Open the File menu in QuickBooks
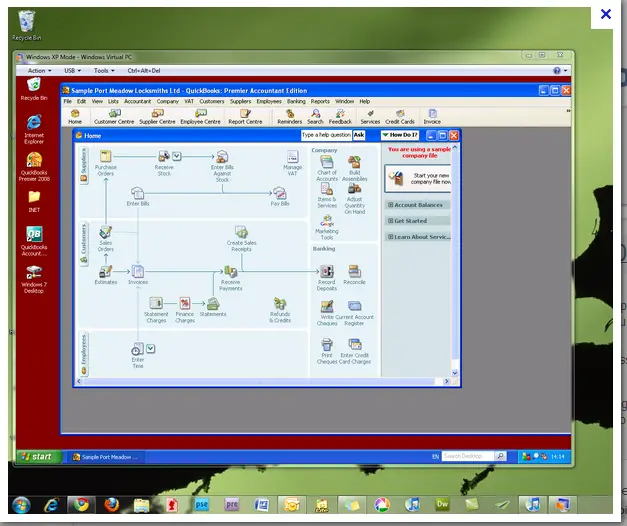 pos(68,102)
